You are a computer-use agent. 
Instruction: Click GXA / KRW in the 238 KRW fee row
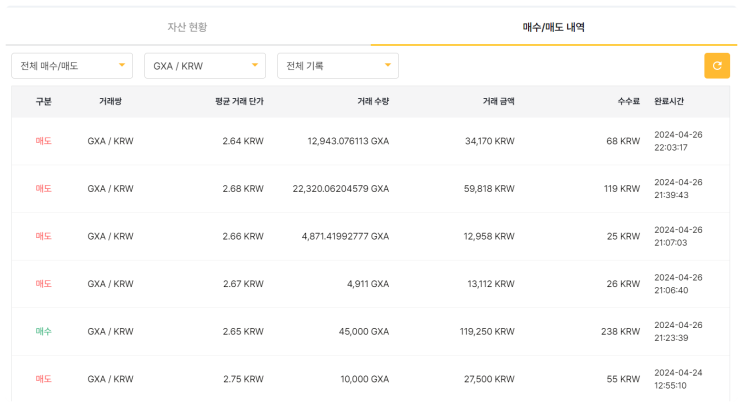[110, 332]
